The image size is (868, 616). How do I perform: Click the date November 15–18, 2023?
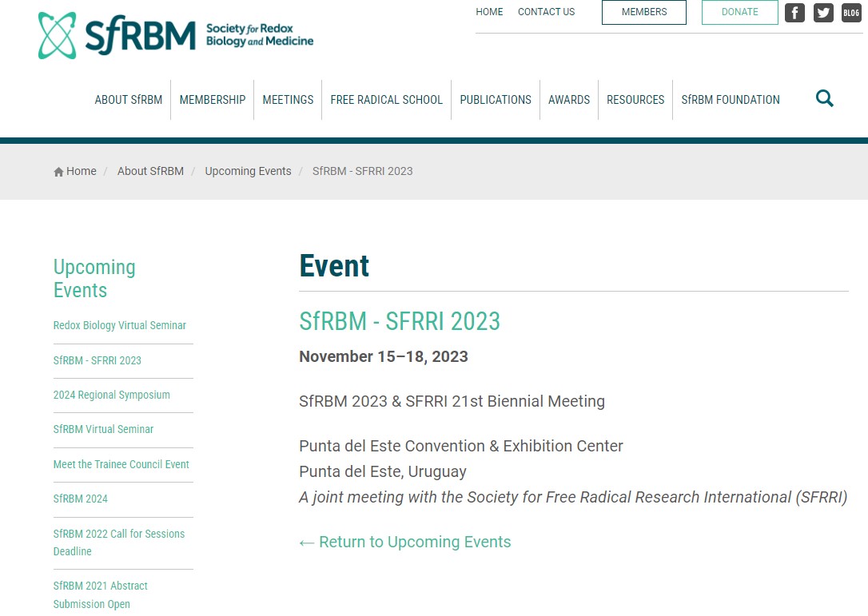pyautogui.click(x=384, y=356)
